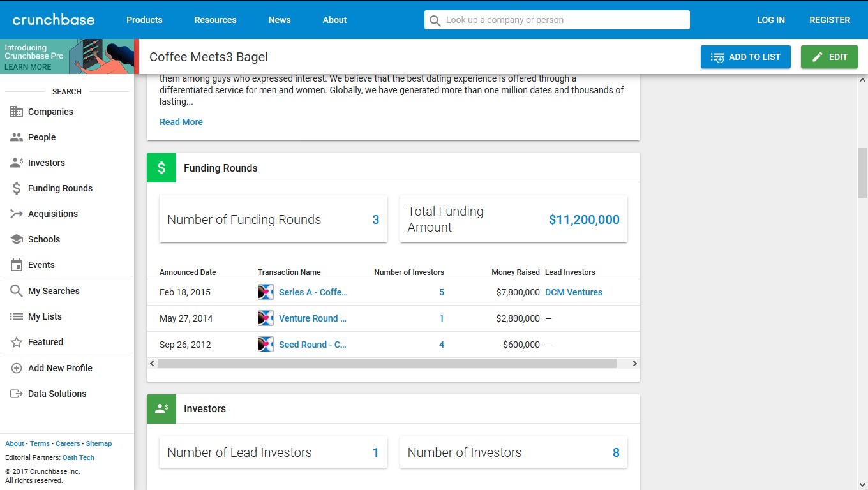Open the About footer link

(x=15, y=443)
